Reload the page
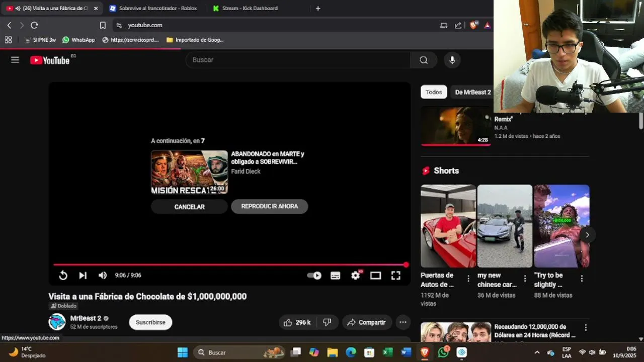644x362 pixels. (x=34, y=25)
